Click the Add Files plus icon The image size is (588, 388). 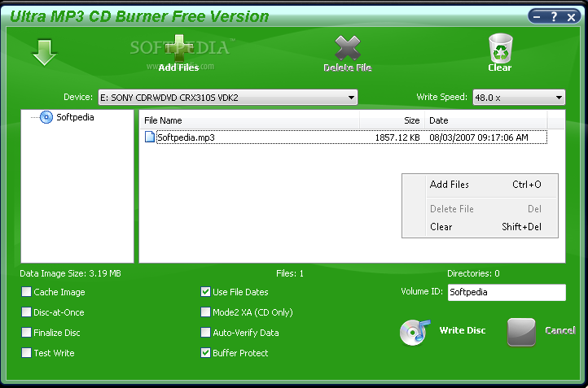[179, 48]
